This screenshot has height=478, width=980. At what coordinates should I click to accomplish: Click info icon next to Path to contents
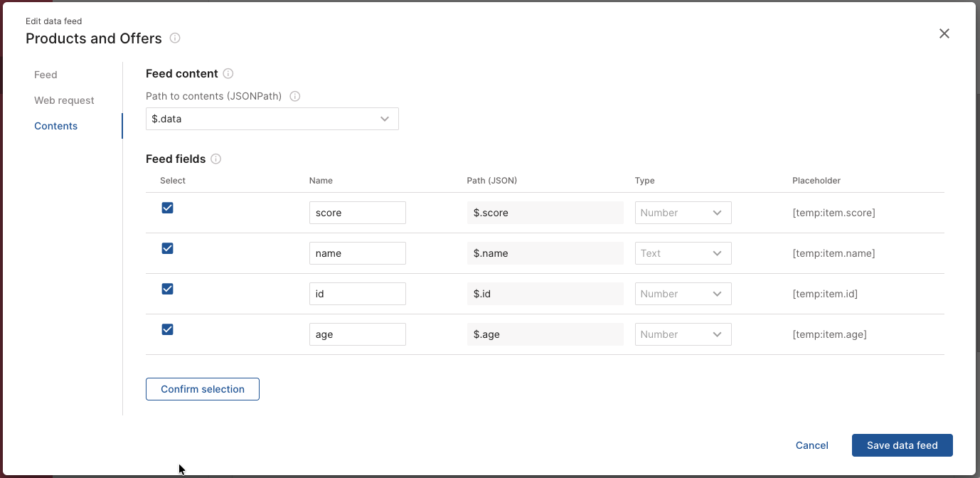[295, 96]
